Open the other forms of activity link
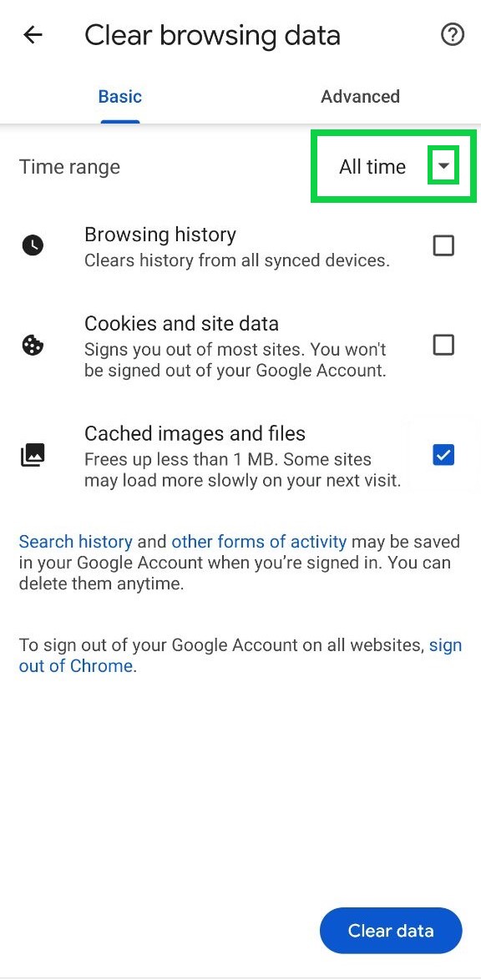 (259, 541)
